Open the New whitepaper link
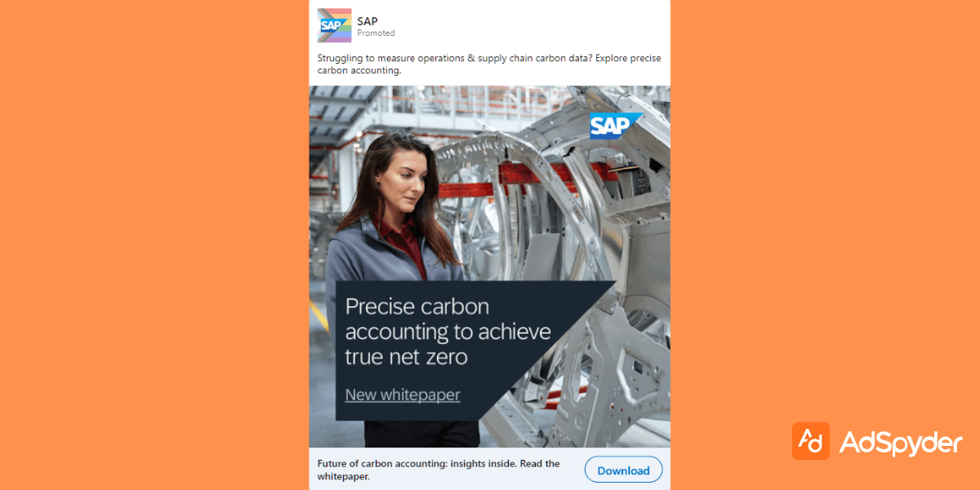The image size is (980, 490). click(403, 395)
